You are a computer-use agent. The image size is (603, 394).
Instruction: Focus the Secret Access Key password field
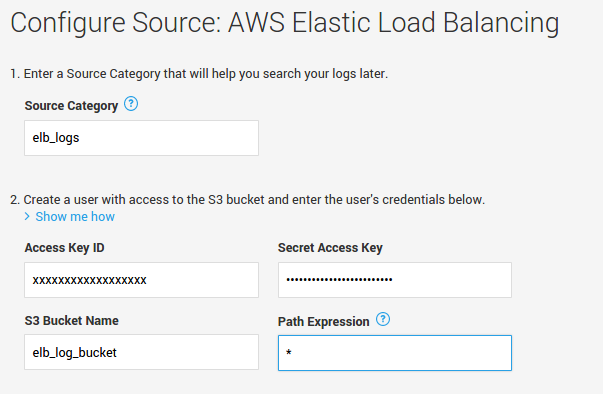point(395,280)
